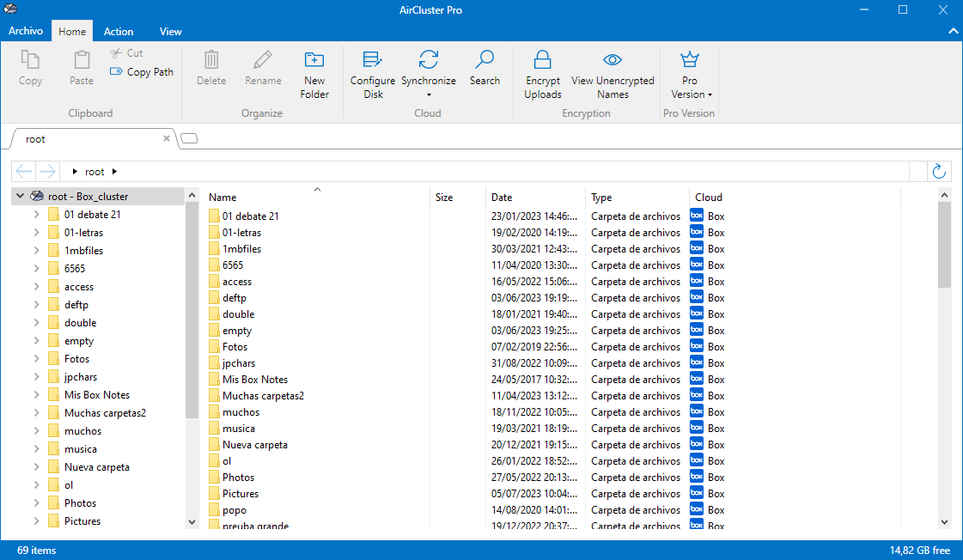Close the root tab
Image resolution: width=963 pixels, height=560 pixels.
click(x=167, y=138)
